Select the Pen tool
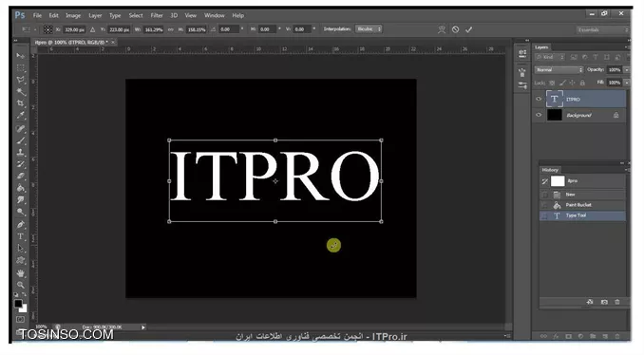 [x=21, y=225]
